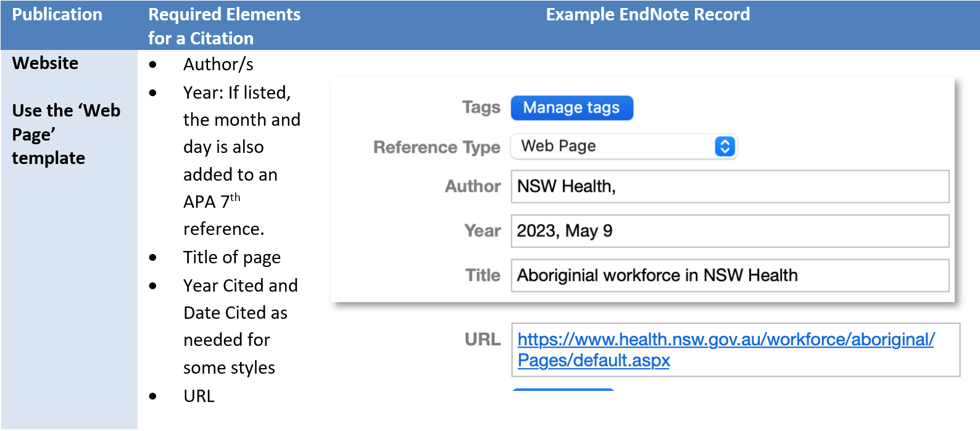Image resolution: width=980 pixels, height=431 pixels.
Task: Click the 'Title' field label
Action: (483, 275)
